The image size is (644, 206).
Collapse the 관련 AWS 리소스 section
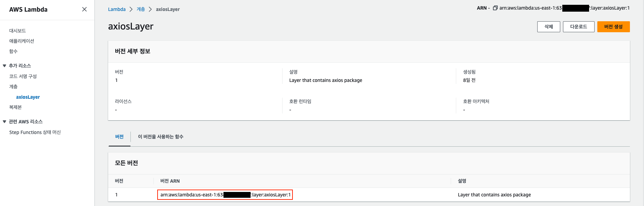click(x=4, y=122)
